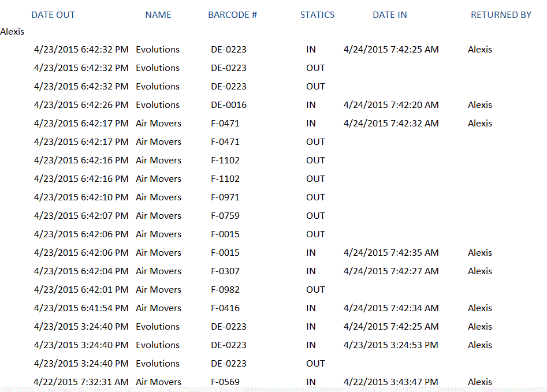Select barcode F-0971 cell
Screen dimensions: 547x392
[x=225, y=197]
